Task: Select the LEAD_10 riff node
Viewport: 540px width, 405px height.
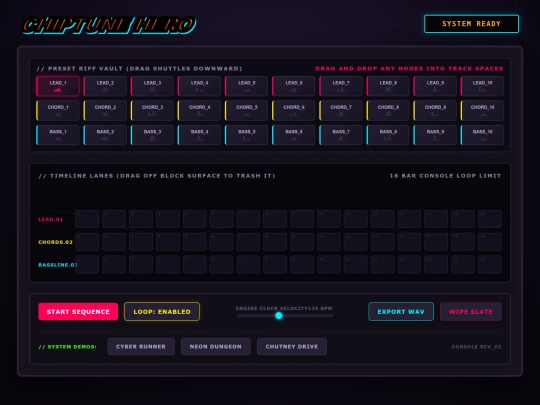Action: pyautogui.click(x=482, y=86)
